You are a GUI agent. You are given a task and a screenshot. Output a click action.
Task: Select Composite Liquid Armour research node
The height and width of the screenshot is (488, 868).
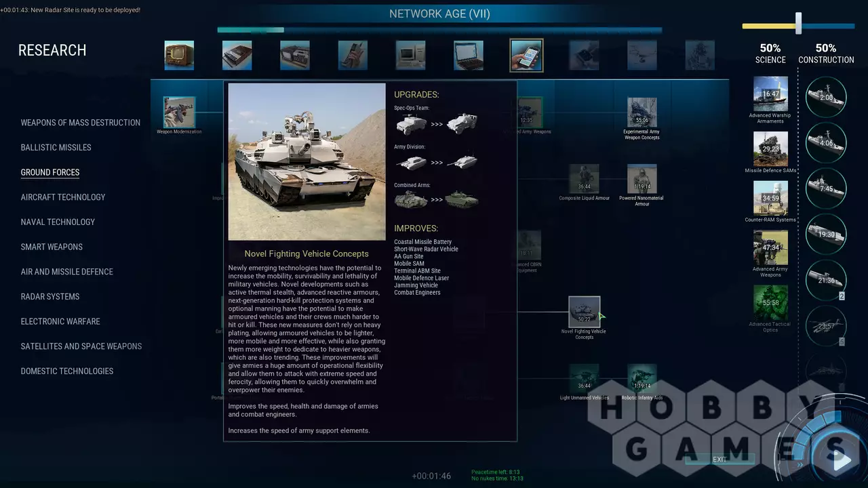point(584,180)
